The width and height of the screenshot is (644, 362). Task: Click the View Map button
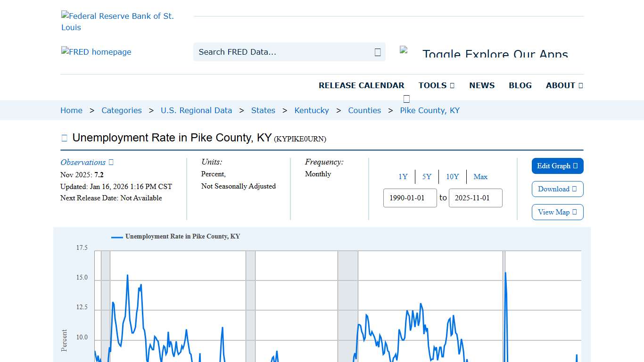[x=557, y=212]
